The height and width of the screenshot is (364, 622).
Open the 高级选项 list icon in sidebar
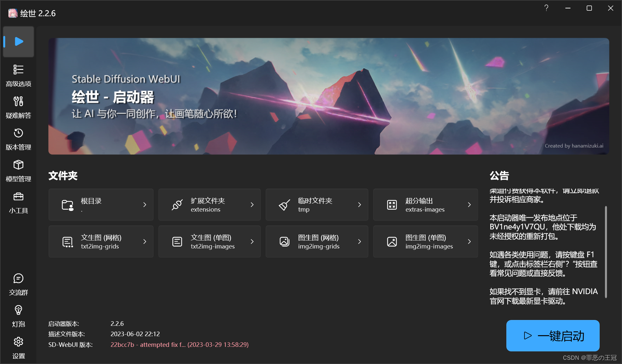(x=18, y=70)
